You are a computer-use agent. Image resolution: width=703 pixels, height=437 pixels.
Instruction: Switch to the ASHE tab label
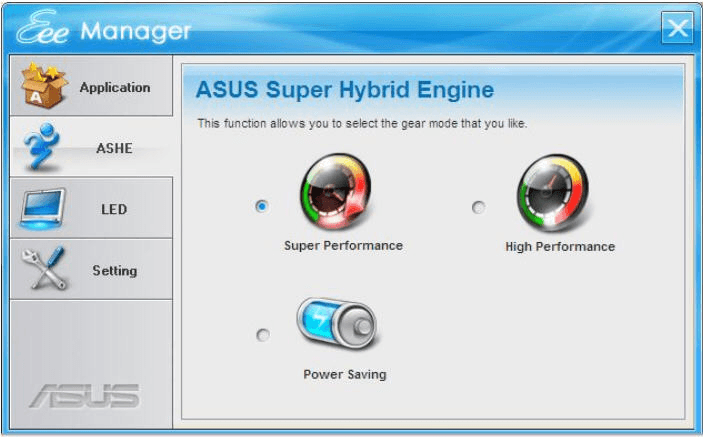click(114, 148)
